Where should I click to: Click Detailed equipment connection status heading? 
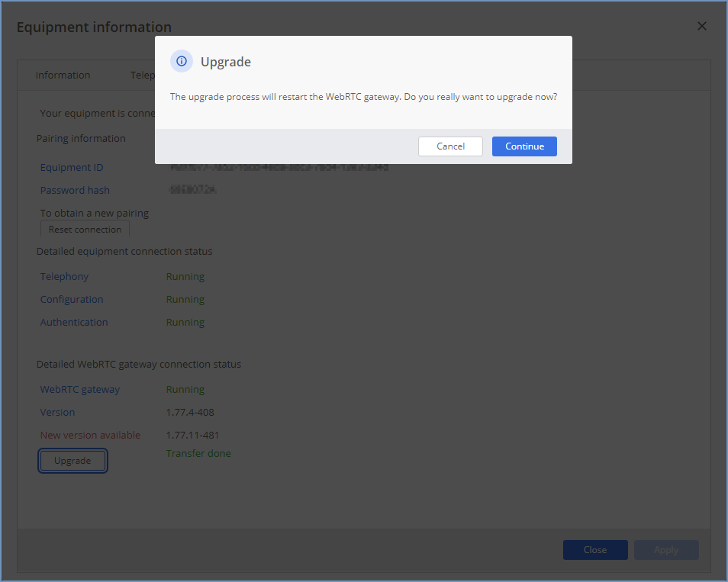click(124, 251)
